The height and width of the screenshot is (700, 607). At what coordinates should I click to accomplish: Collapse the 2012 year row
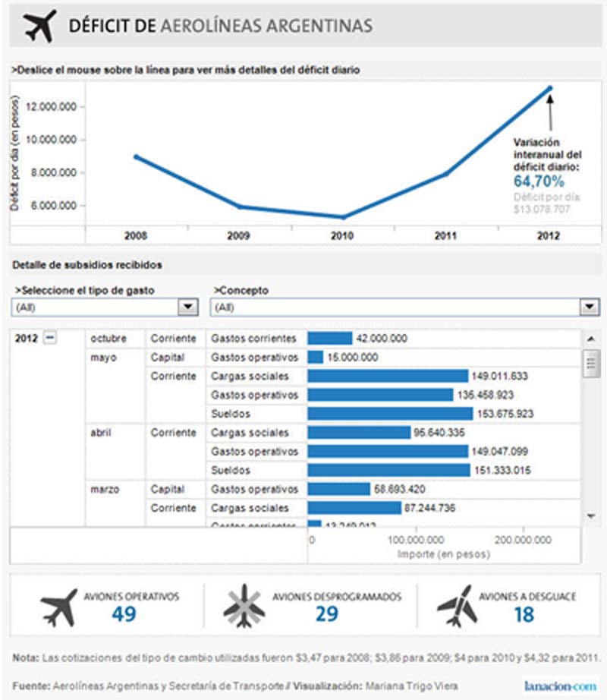50,338
